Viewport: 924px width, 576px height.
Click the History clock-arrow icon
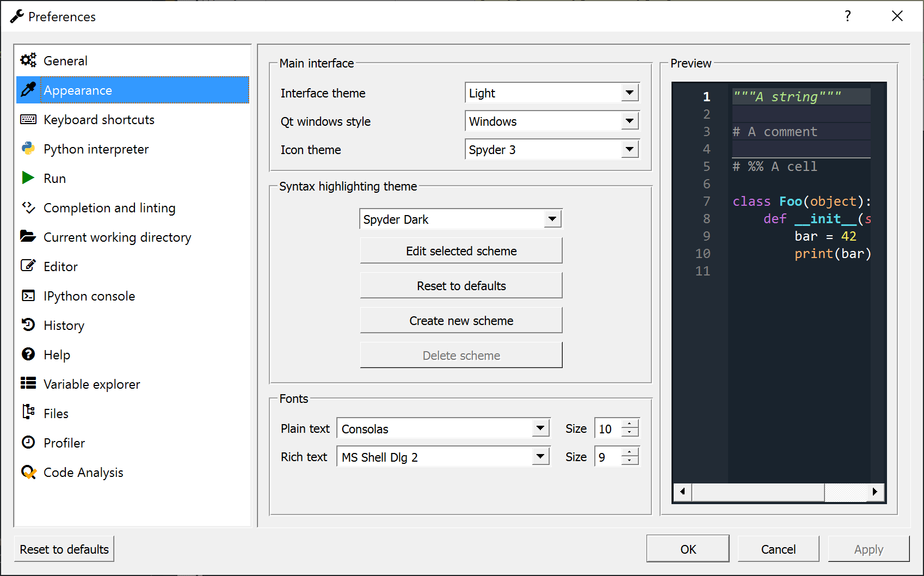point(28,324)
